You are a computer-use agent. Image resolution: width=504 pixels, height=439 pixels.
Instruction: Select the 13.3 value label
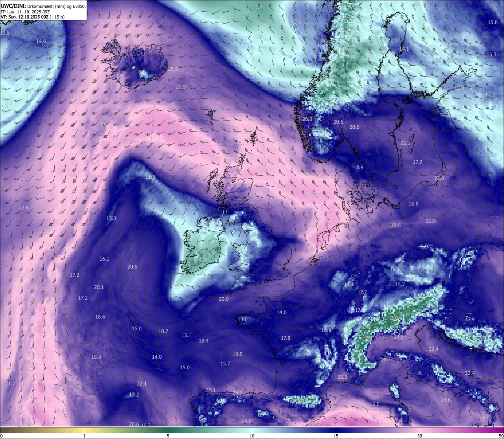point(111,219)
